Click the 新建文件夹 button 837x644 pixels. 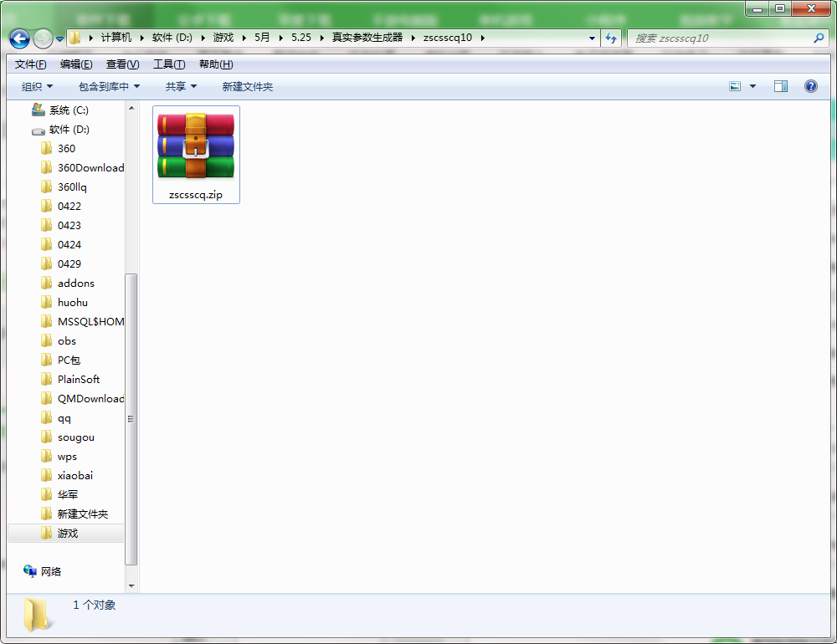pos(247,86)
